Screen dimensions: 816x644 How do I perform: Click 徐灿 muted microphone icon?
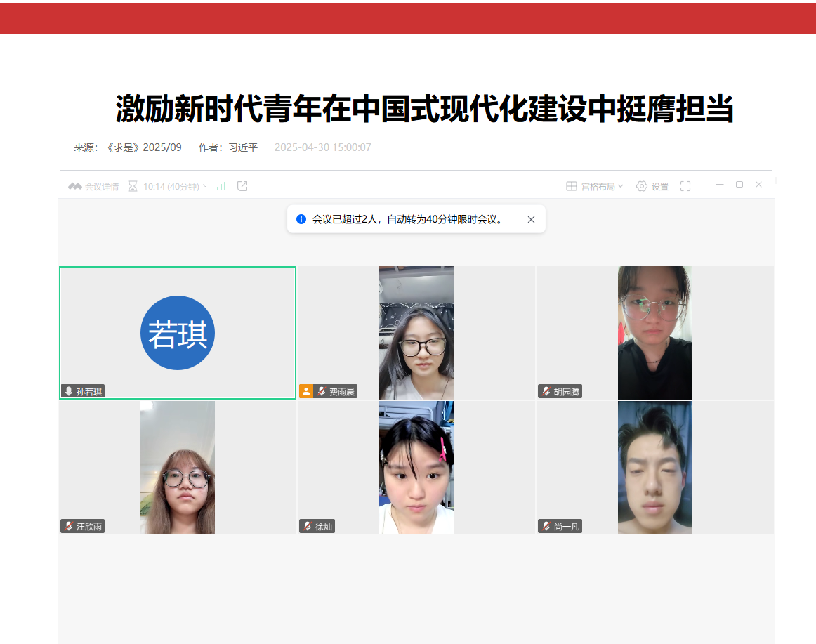click(307, 526)
